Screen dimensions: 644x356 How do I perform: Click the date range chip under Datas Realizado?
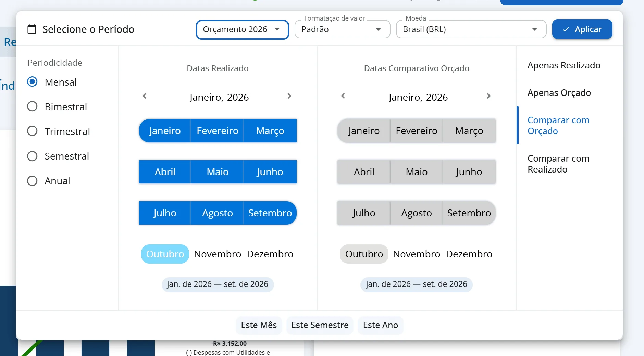tap(218, 284)
